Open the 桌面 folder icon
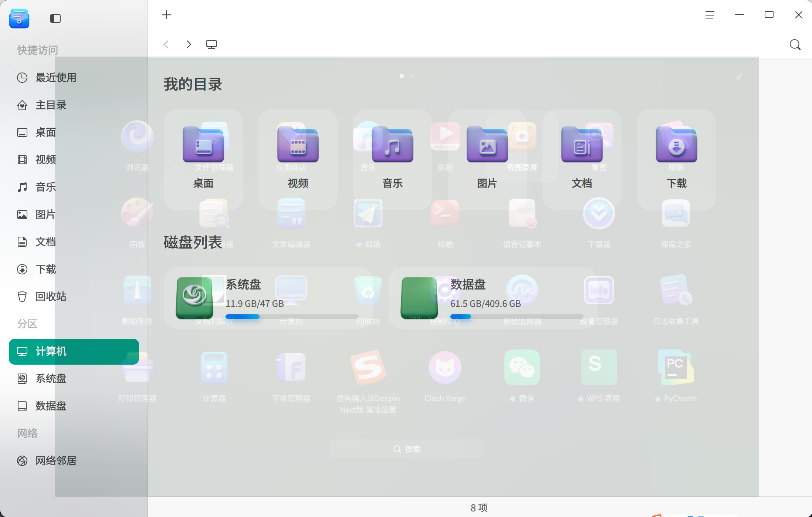 click(203, 144)
